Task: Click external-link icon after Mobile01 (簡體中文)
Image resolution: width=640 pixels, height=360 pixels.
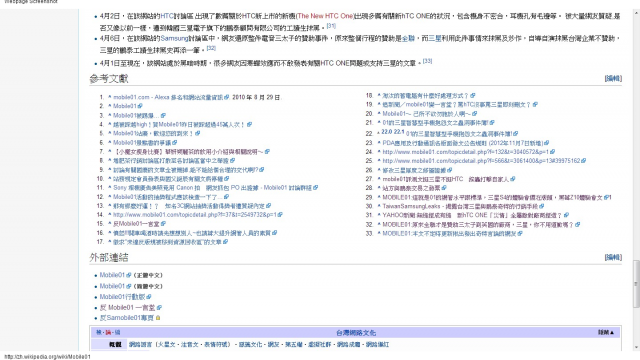Action: (129, 286)
